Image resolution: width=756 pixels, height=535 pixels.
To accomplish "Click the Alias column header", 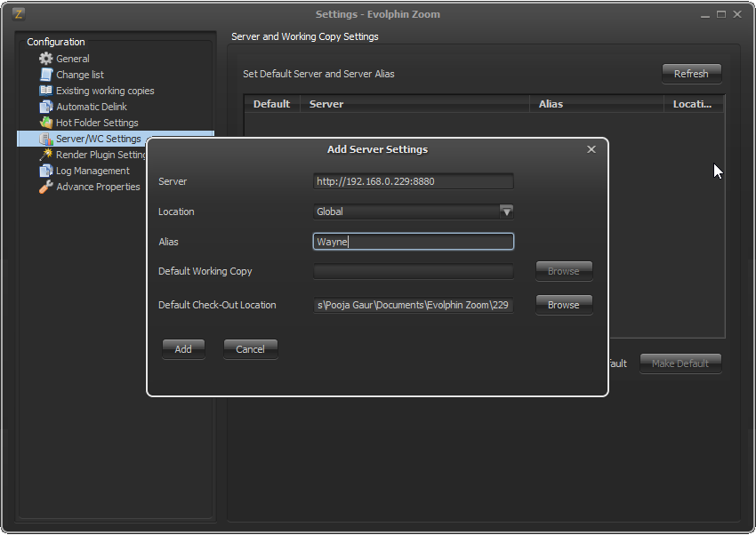I will point(597,104).
